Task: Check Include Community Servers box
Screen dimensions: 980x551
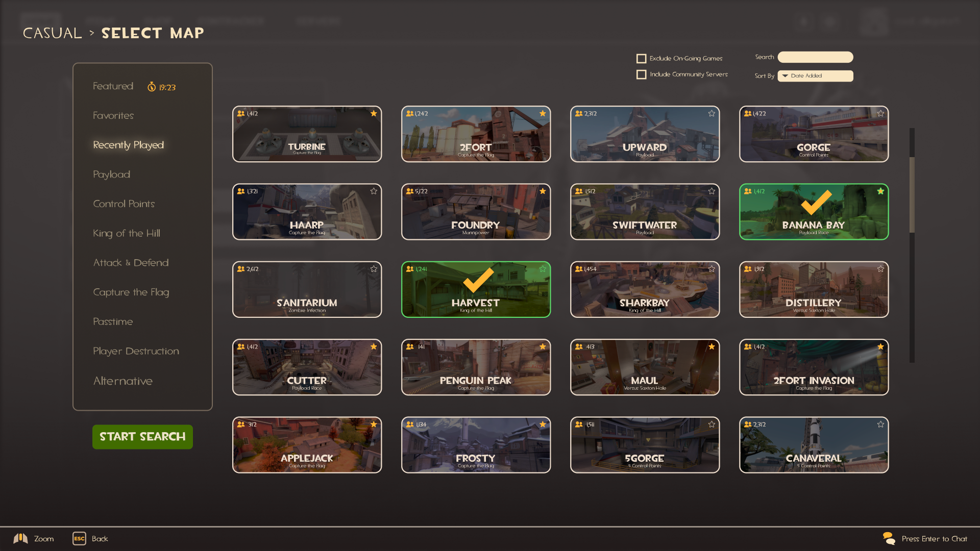Action: [642, 74]
